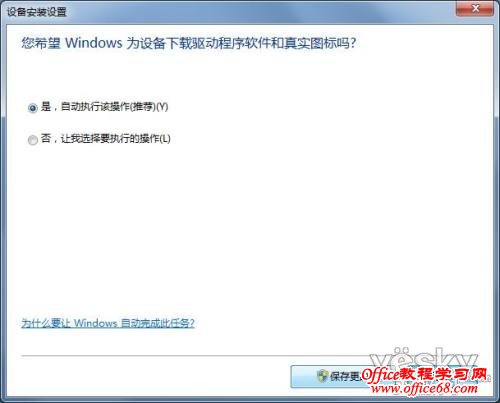Image resolution: width=500 pixels, height=403 pixels.
Task: Select the 否，让我选择要执行的操作 radio button
Action: [33, 140]
